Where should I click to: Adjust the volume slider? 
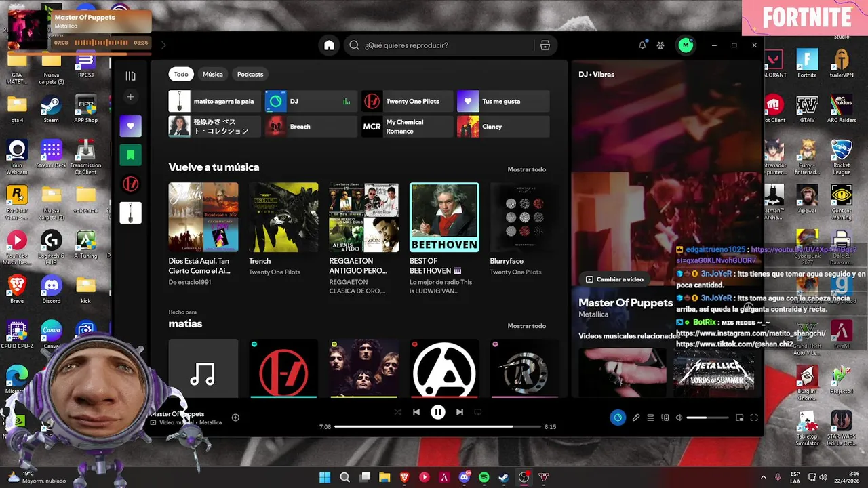pos(707,418)
